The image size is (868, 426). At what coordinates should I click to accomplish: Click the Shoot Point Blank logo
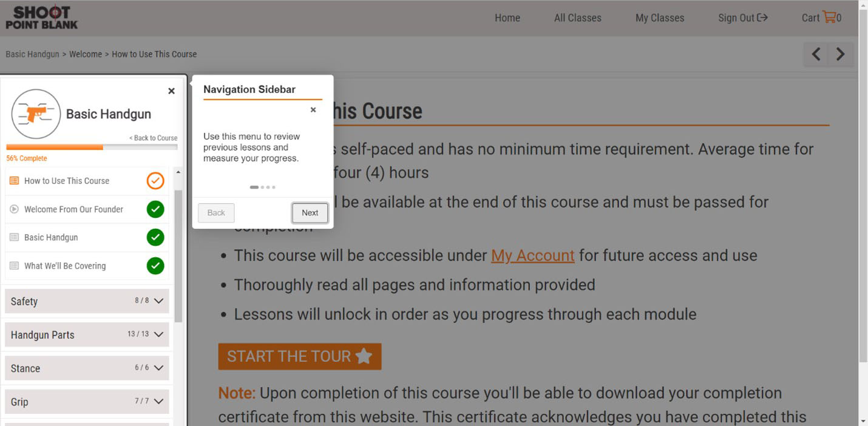pyautogui.click(x=42, y=18)
